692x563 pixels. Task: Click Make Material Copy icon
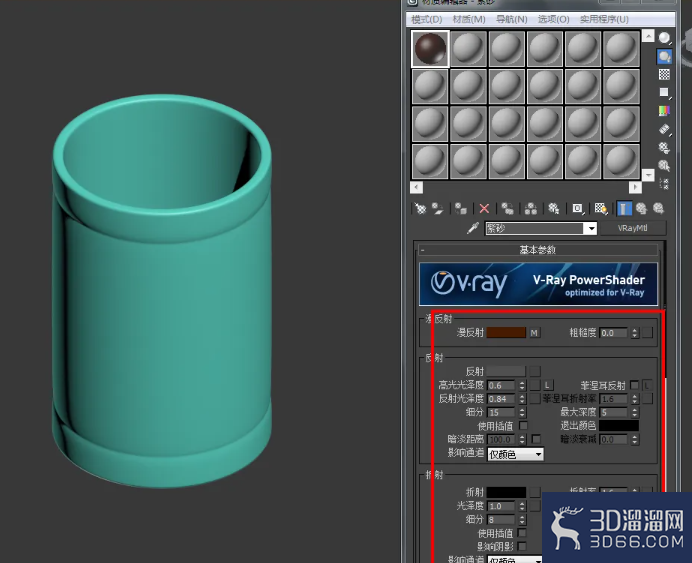point(508,208)
